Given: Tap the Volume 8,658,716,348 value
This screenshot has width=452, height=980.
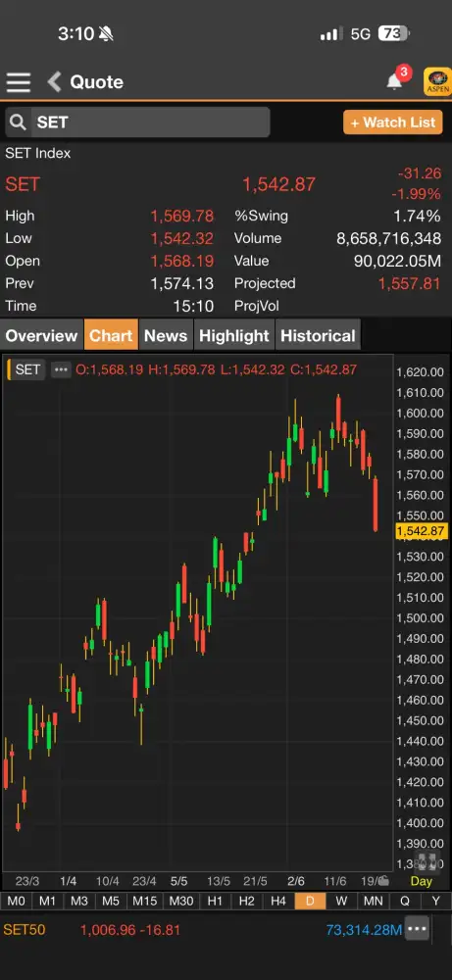Looking at the screenshot, I should [x=389, y=238].
